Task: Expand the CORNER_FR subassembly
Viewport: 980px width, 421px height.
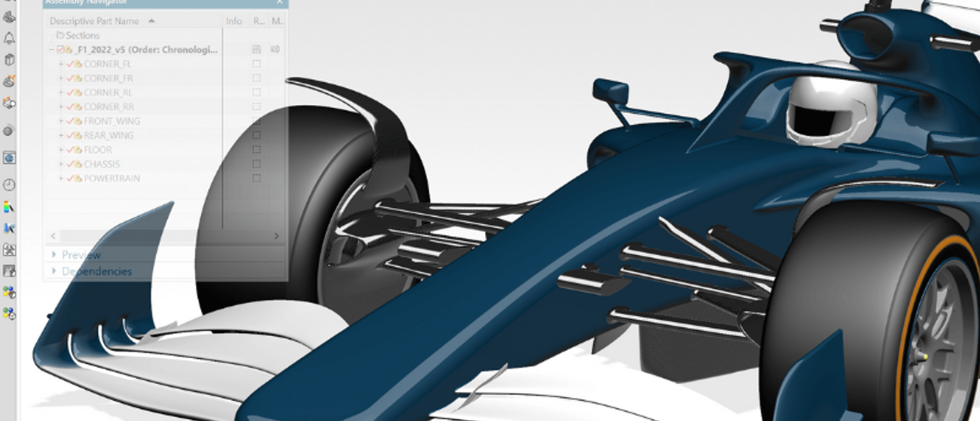Action: point(61,78)
